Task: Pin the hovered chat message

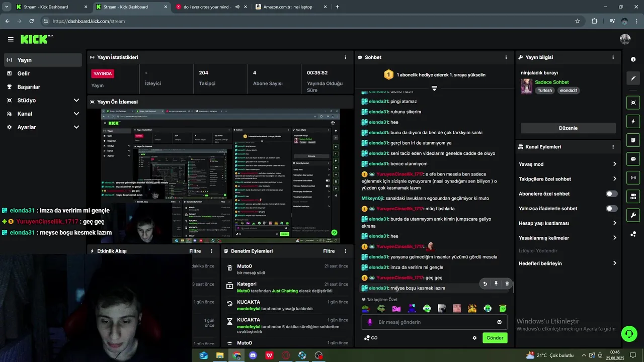Action: point(496,284)
